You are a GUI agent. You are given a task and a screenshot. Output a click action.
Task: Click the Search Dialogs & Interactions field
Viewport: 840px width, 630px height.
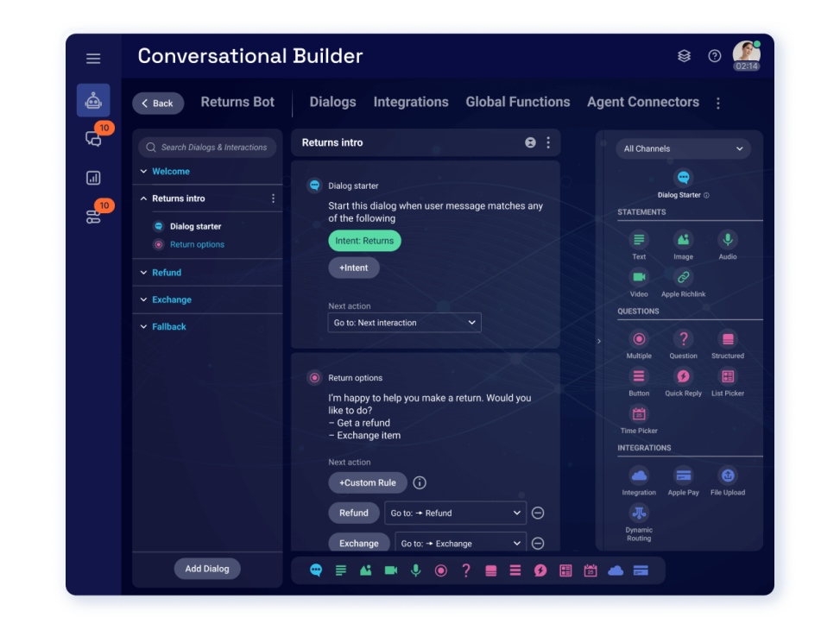pos(206,147)
